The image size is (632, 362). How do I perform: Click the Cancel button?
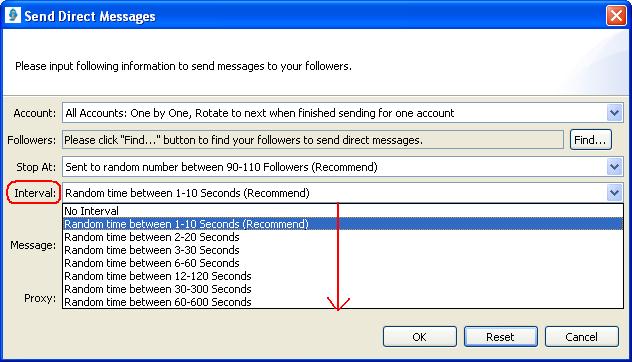tap(582, 337)
